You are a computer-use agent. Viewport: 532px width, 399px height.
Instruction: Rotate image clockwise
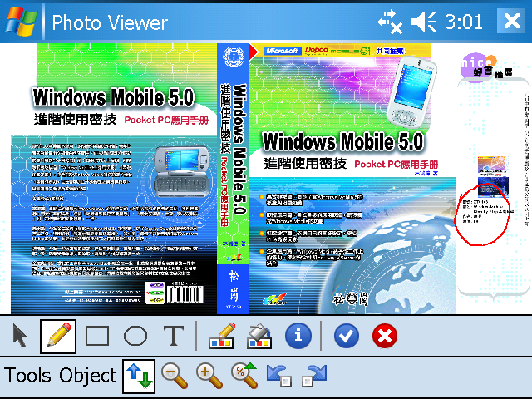(314, 375)
